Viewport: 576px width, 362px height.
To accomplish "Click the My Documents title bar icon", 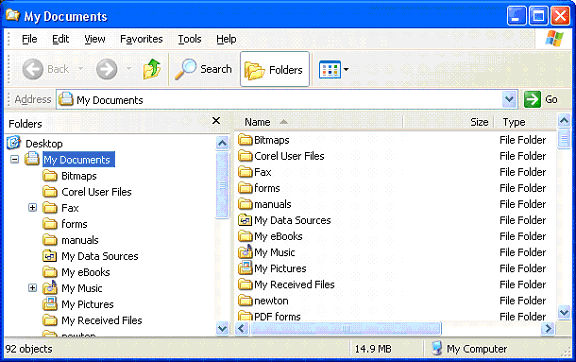I will [12, 15].
